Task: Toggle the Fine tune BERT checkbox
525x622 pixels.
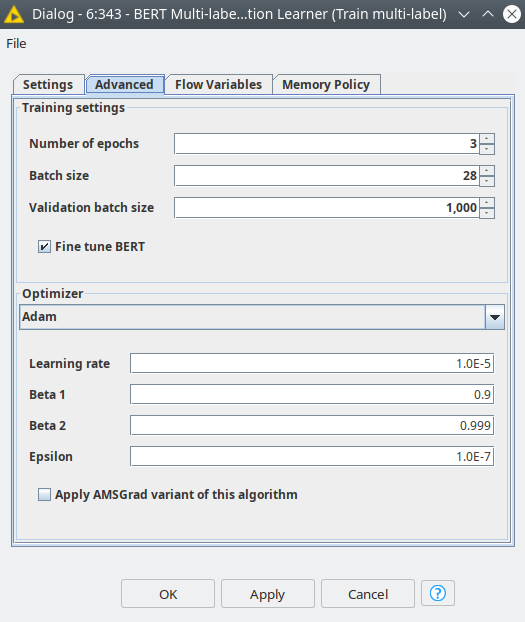Action: 44,246
